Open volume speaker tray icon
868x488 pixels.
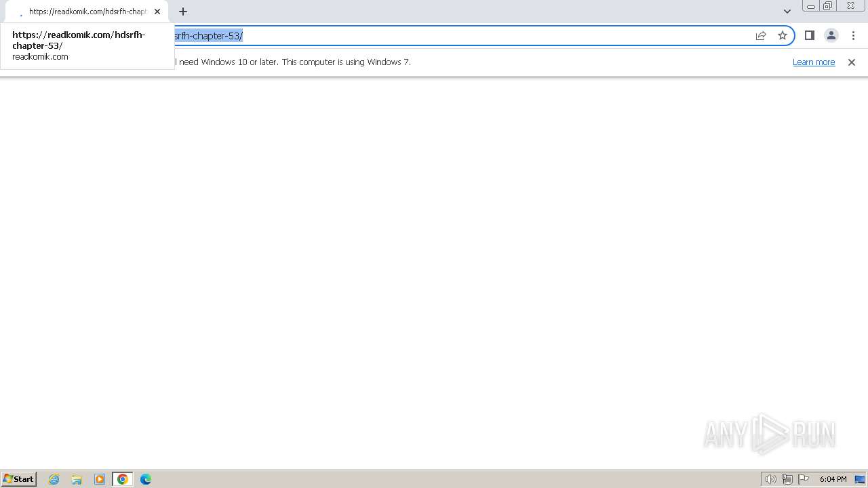pos(770,479)
